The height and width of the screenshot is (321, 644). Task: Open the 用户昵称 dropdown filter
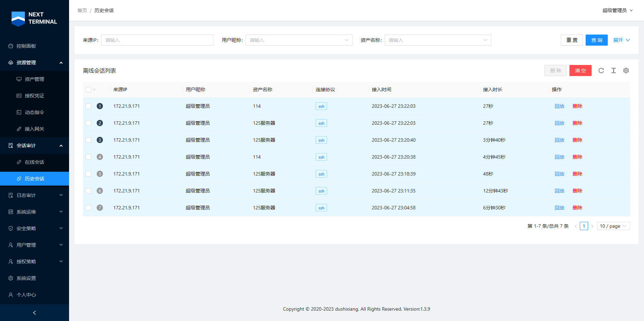coord(299,40)
